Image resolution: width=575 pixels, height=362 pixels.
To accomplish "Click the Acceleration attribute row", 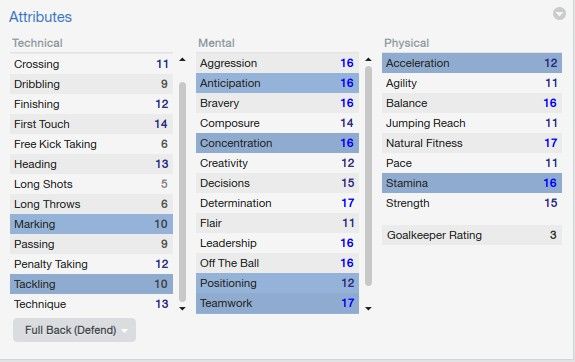I will (472, 63).
